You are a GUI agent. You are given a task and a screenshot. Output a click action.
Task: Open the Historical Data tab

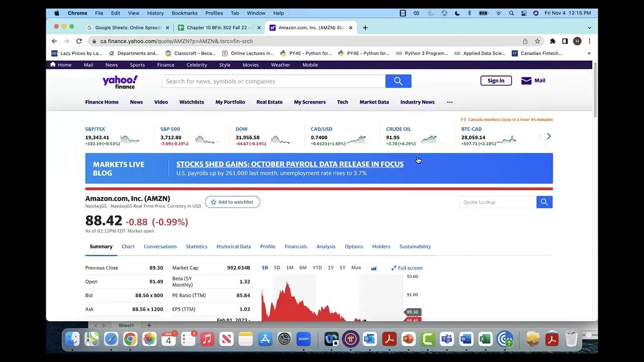point(233,247)
